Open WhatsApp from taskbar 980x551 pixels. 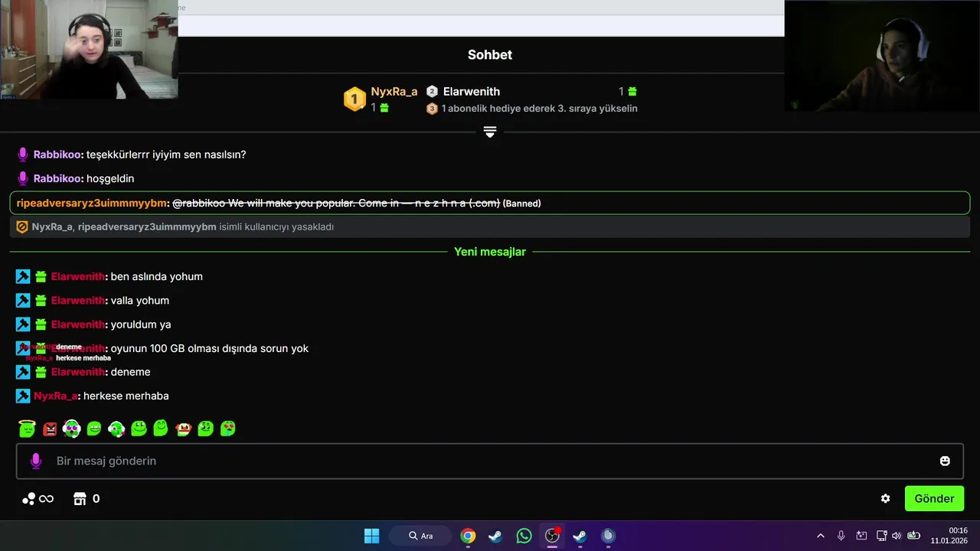524,536
